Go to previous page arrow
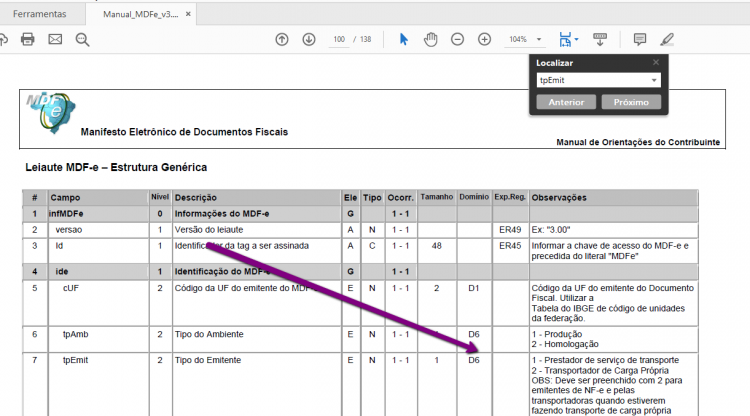Viewport: 750px width, 416px height. [x=282, y=39]
